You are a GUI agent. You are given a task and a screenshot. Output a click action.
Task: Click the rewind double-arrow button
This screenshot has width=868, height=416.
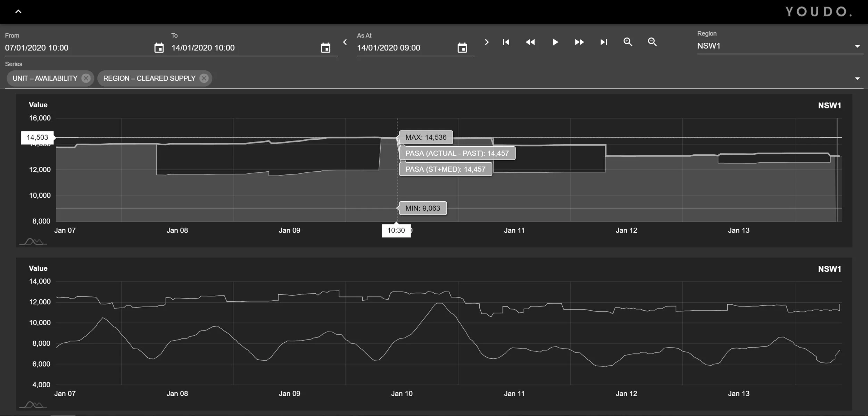tap(530, 42)
